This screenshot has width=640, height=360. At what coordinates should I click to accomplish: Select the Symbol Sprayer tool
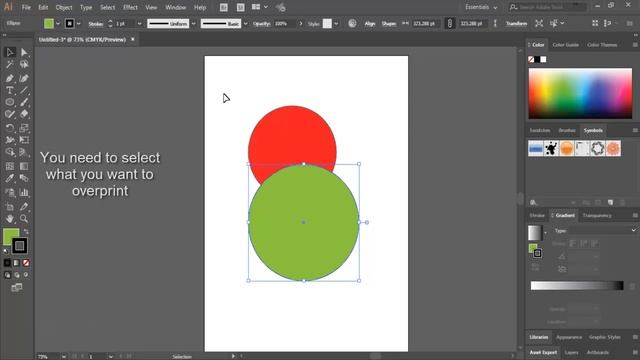[x=10, y=192]
